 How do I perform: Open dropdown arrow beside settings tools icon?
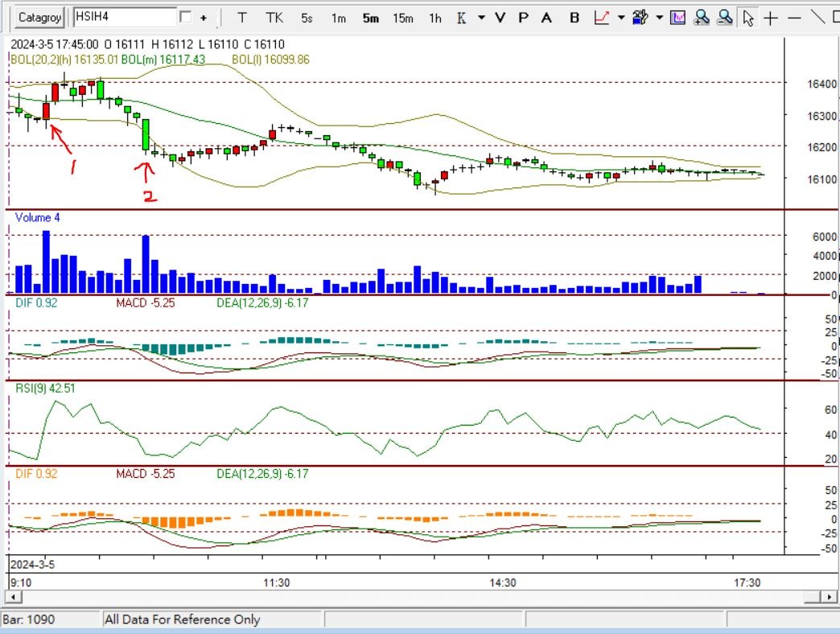pyautogui.click(x=659, y=18)
